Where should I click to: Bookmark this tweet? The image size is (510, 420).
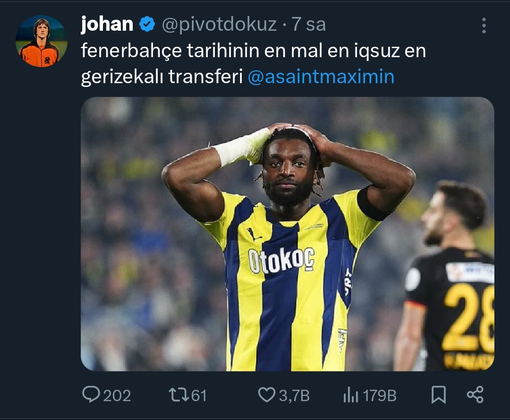pos(438,394)
